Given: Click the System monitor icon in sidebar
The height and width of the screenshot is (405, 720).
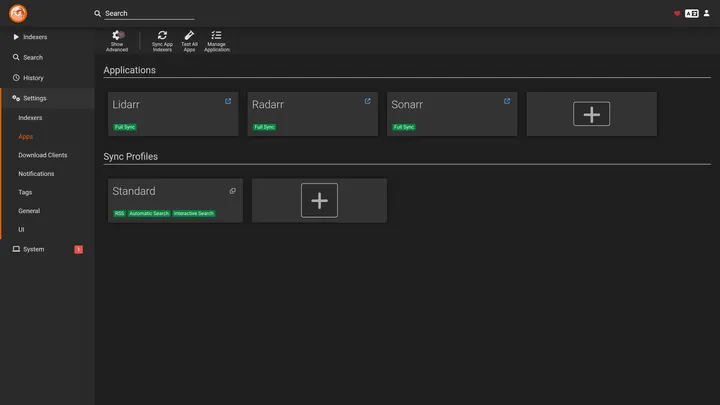Looking at the screenshot, I should [x=16, y=249].
